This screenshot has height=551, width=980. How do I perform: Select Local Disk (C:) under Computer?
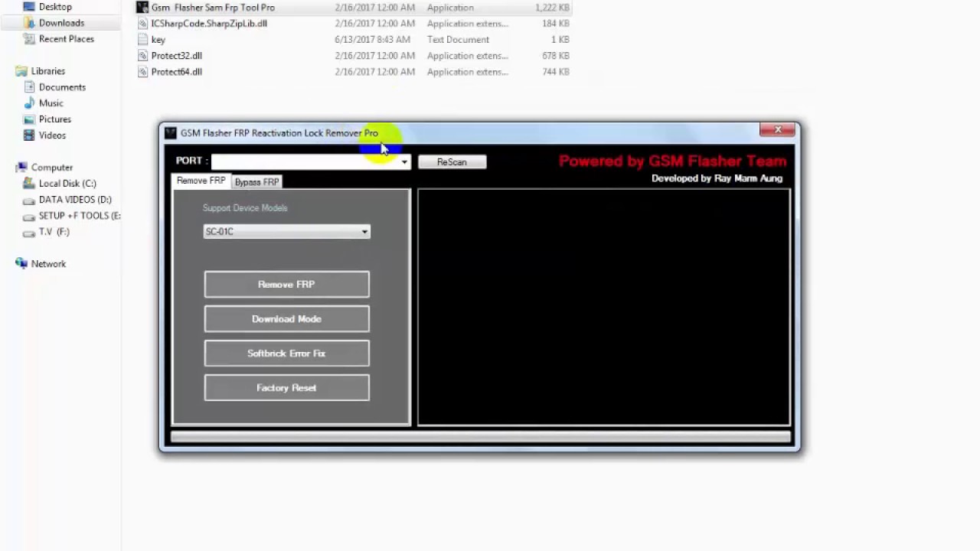pyautogui.click(x=67, y=184)
